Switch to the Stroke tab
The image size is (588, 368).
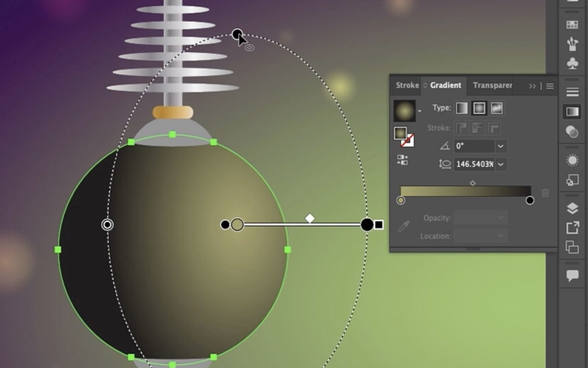[x=407, y=85]
